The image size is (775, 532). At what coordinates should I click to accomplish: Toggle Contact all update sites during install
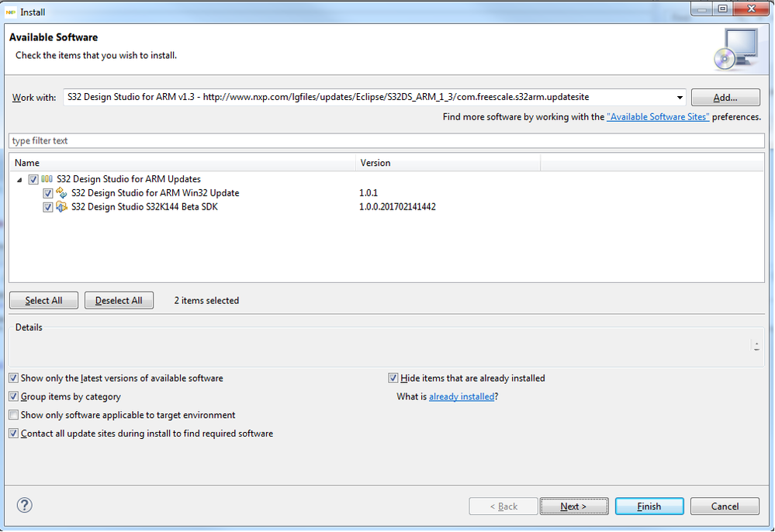pos(14,434)
